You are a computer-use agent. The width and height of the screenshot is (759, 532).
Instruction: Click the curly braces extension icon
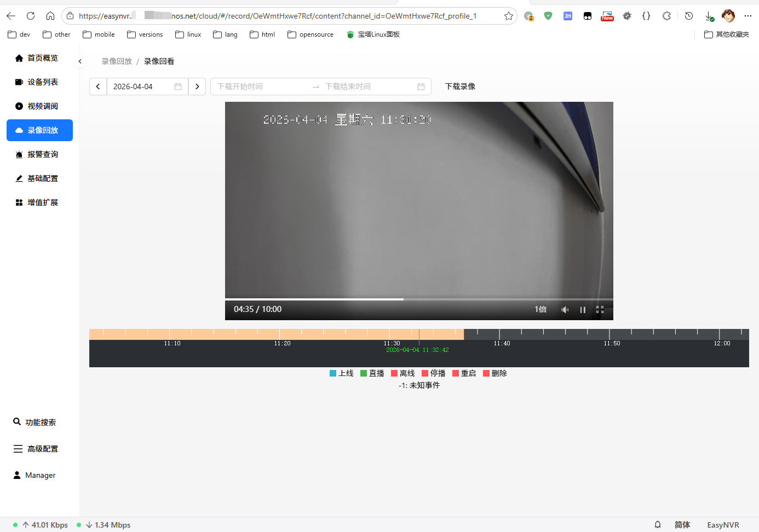click(646, 16)
